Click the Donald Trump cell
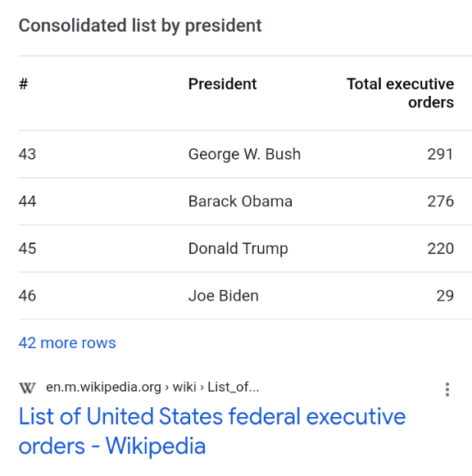 238,248
